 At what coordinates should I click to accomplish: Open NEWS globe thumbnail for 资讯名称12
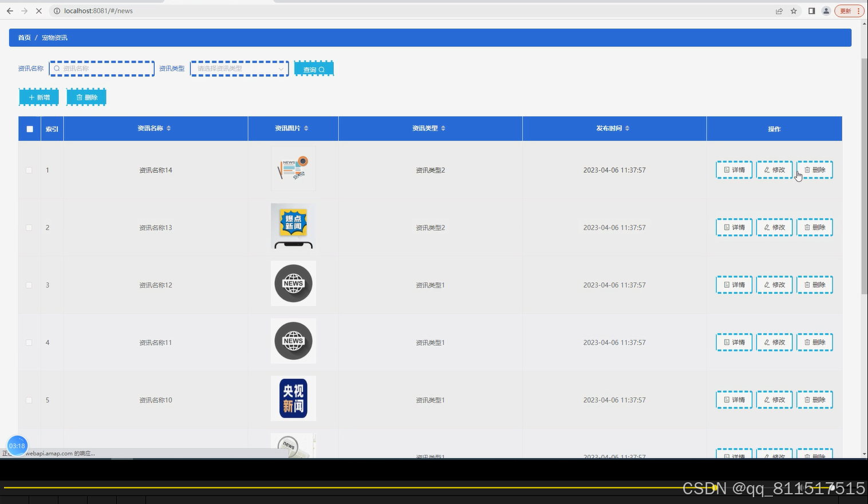point(293,283)
